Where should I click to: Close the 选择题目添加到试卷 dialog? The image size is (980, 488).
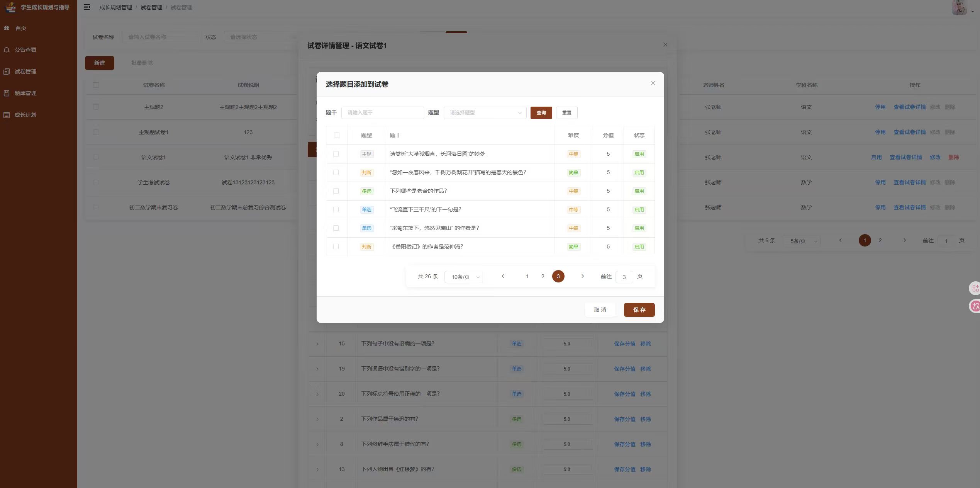653,83
